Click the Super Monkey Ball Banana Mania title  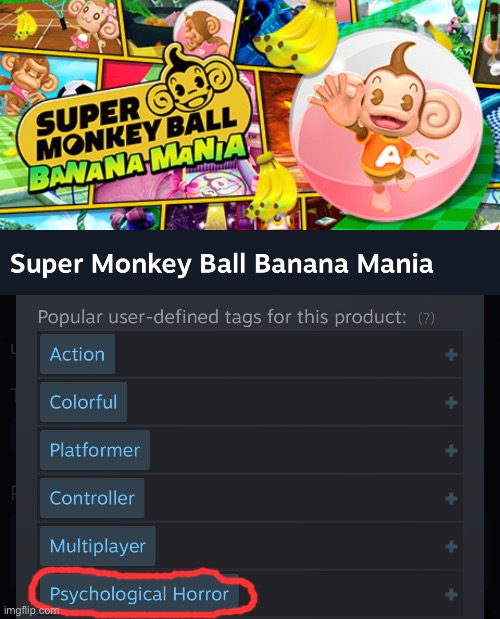[x=221, y=263]
